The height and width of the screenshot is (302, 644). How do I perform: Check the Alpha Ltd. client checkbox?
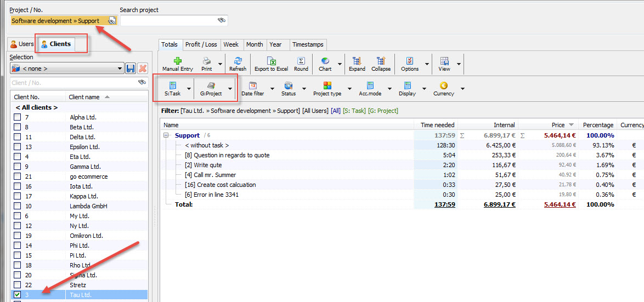[x=18, y=117]
